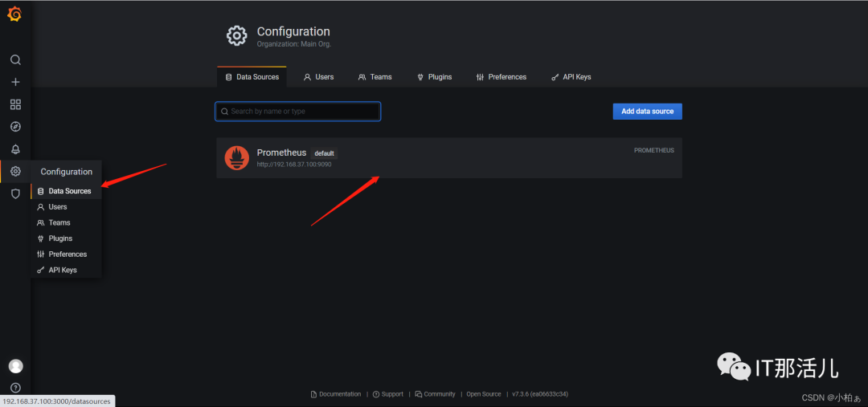Screen dimensions: 868x407
Task: Open the Community footer link
Action: pyautogui.click(x=435, y=394)
